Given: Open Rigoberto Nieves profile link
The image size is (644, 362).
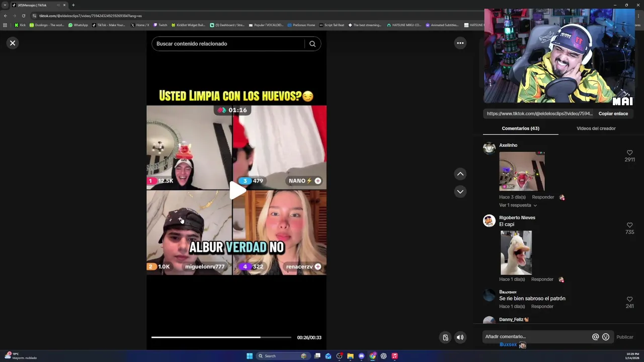Looking at the screenshot, I should [517, 218].
